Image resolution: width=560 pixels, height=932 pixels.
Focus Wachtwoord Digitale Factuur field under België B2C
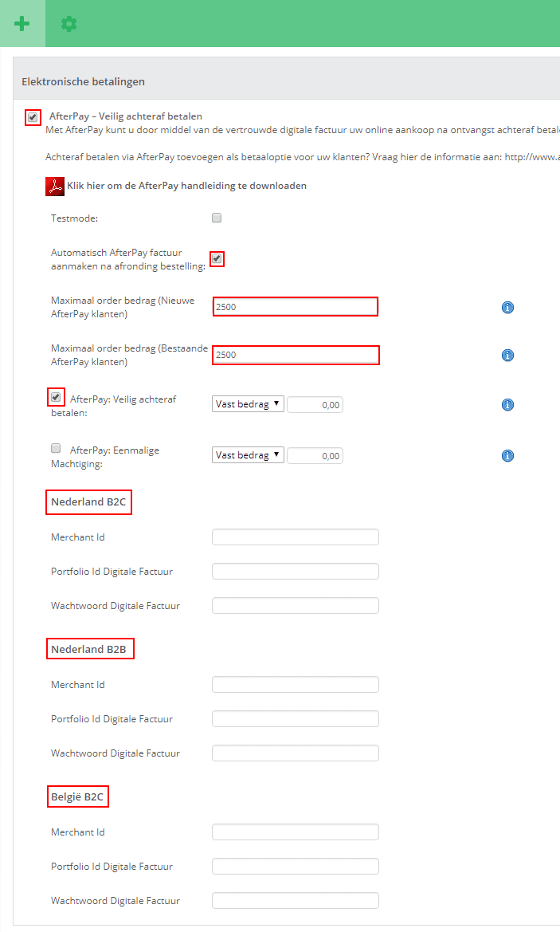pyautogui.click(x=295, y=901)
